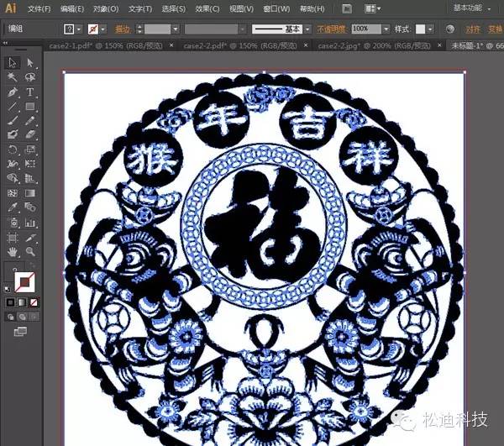504x446 pixels.
Task: Select the Type tool
Action: point(30,92)
